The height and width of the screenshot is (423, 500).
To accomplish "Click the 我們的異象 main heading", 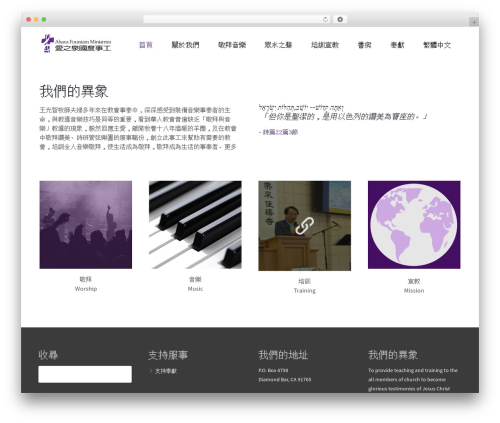I will pyautogui.click(x=74, y=91).
